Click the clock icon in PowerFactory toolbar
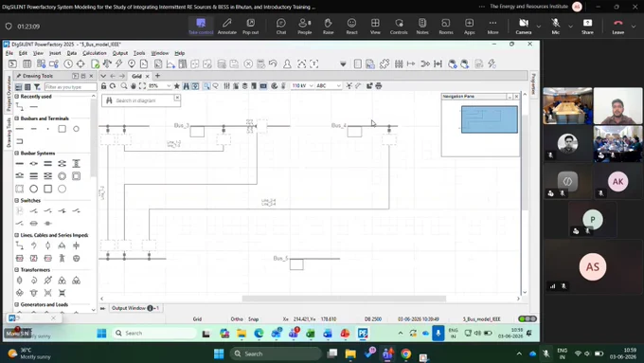Screen dimensions: 644x363 pyautogui.click(x=68, y=64)
